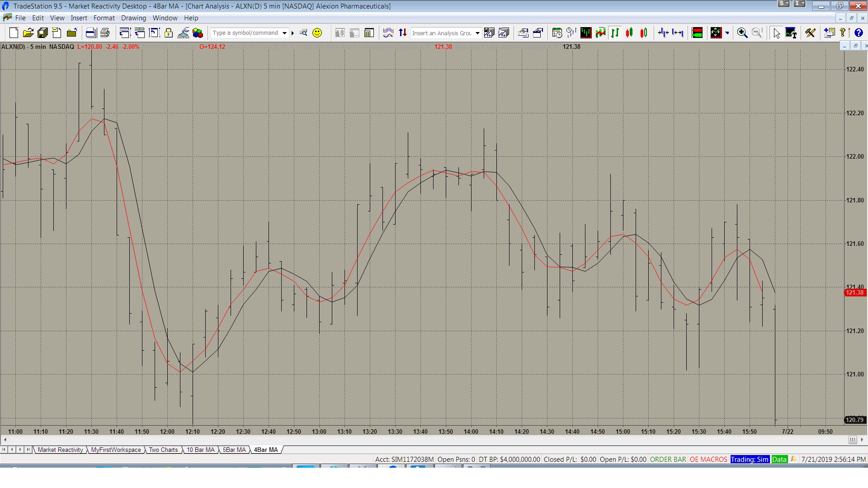
Task: Click the blue help question mark
Action: pyautogui.click(x=859, y=33)
